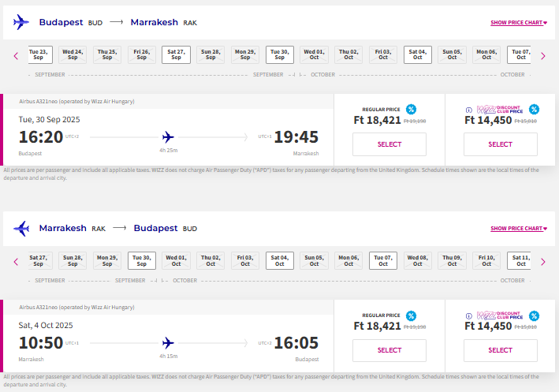Viewport: 559px width, 392px height.
Task: Click the percent badge on outbound regular price
Action: click(411, 109)
